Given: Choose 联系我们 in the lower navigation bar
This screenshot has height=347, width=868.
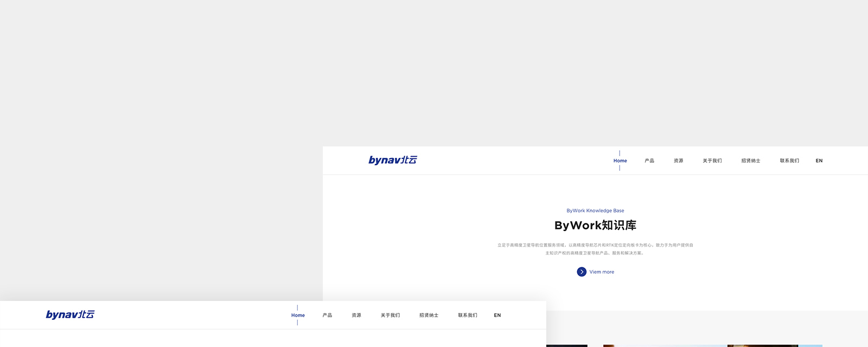Looking at the screenshot, I should (468, 315).
